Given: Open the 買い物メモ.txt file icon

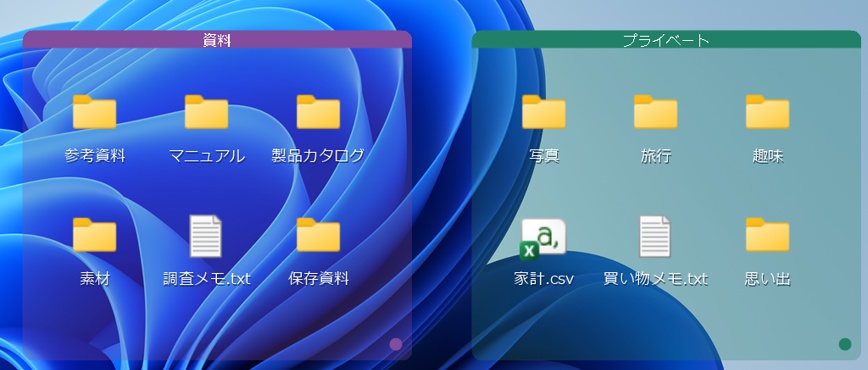Looking at the screenshot, I should click(655, 236).
